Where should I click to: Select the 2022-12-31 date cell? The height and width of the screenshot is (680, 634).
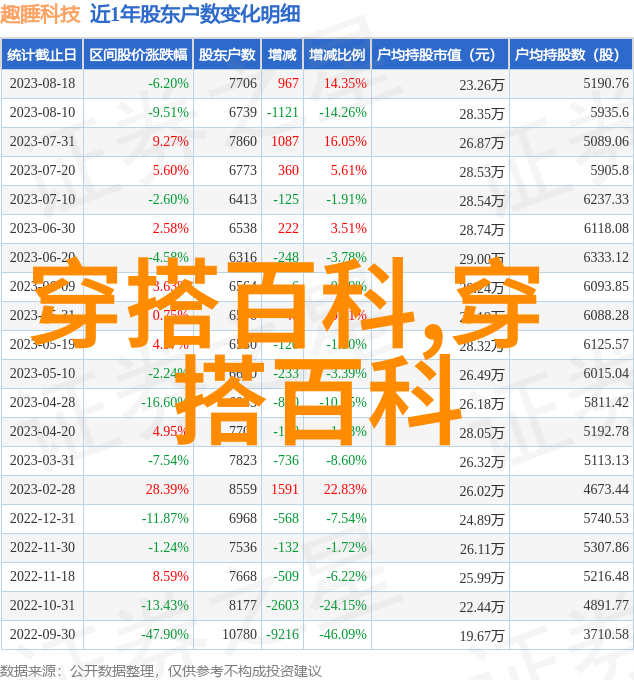[x=42, y=519]
